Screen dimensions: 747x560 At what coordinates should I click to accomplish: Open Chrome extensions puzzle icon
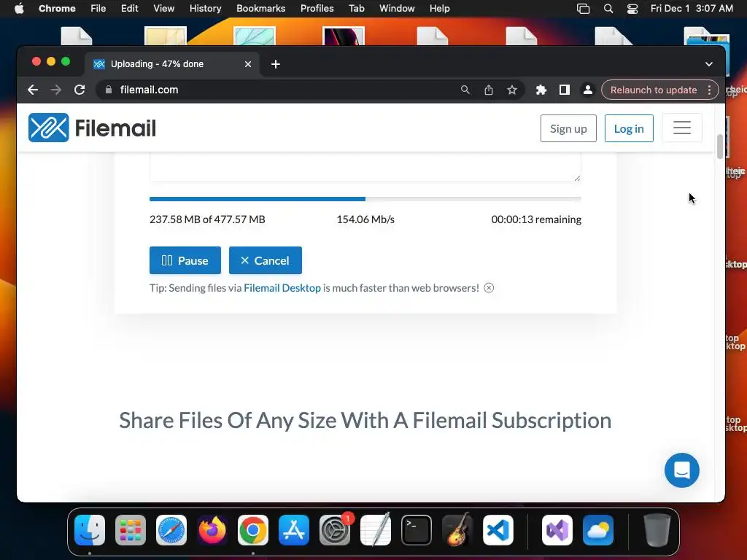click(x=541, y=90)
